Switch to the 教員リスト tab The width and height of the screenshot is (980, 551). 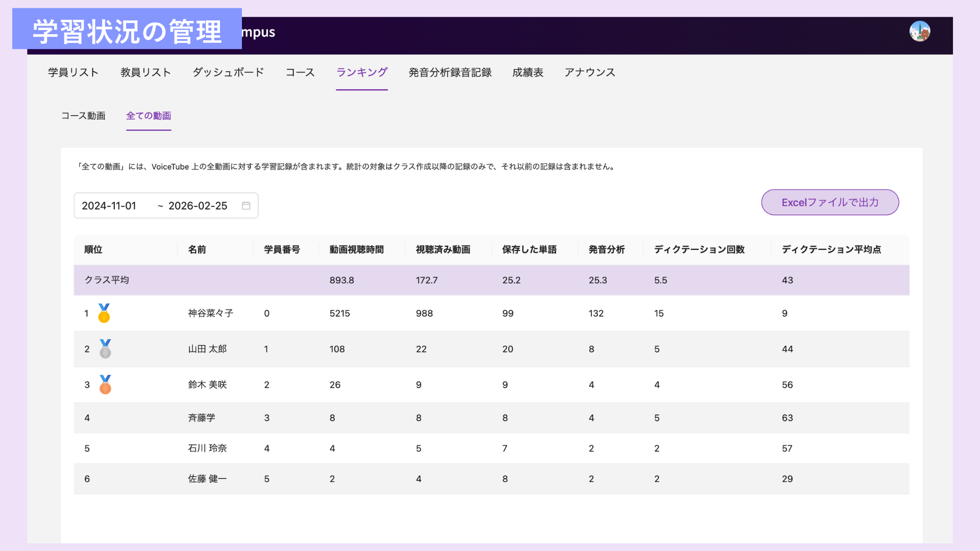tap(145, 72)
